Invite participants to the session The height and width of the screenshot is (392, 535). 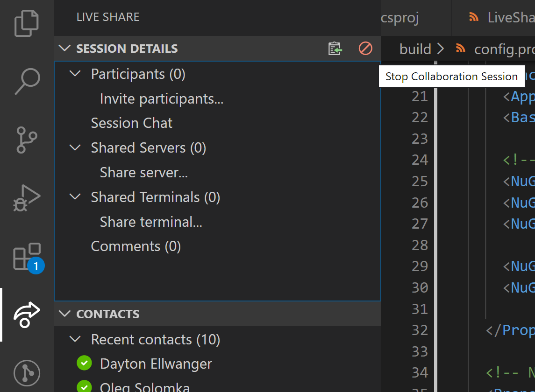(161, 98)
